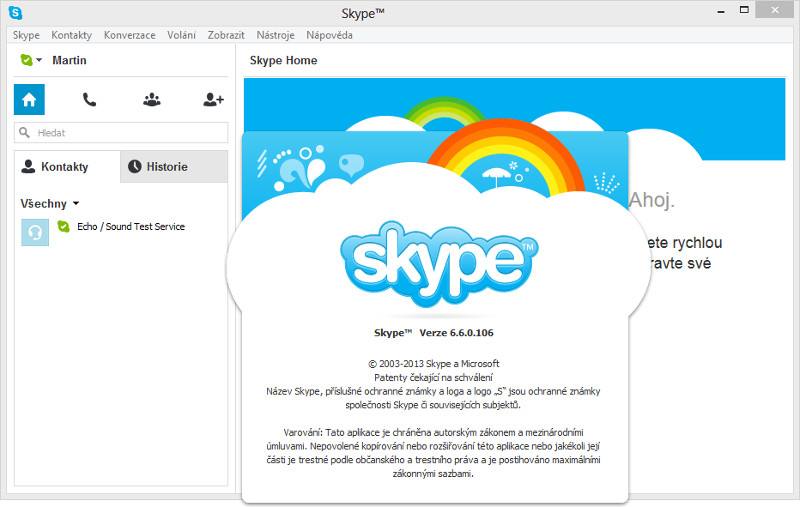Click the create group icon
Screen dimensions: 800x507
152,99
